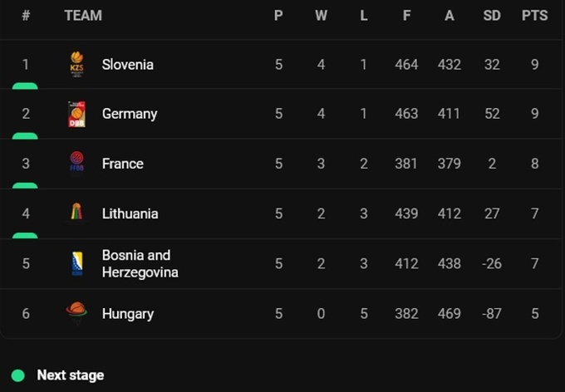Select the Hungary team name
The height and width of the screenshot is (392, 565).
127,314
